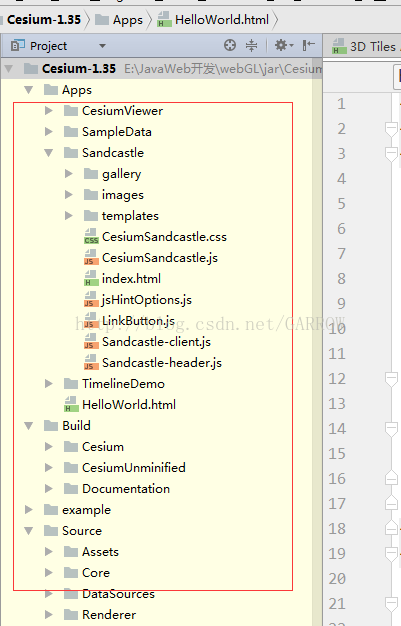Select the Core folder label
Viewport: 401px width, 626px height.
[x=96, y=573]
